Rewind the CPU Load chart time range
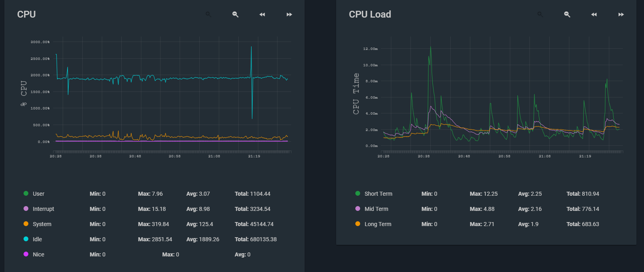 594,14
